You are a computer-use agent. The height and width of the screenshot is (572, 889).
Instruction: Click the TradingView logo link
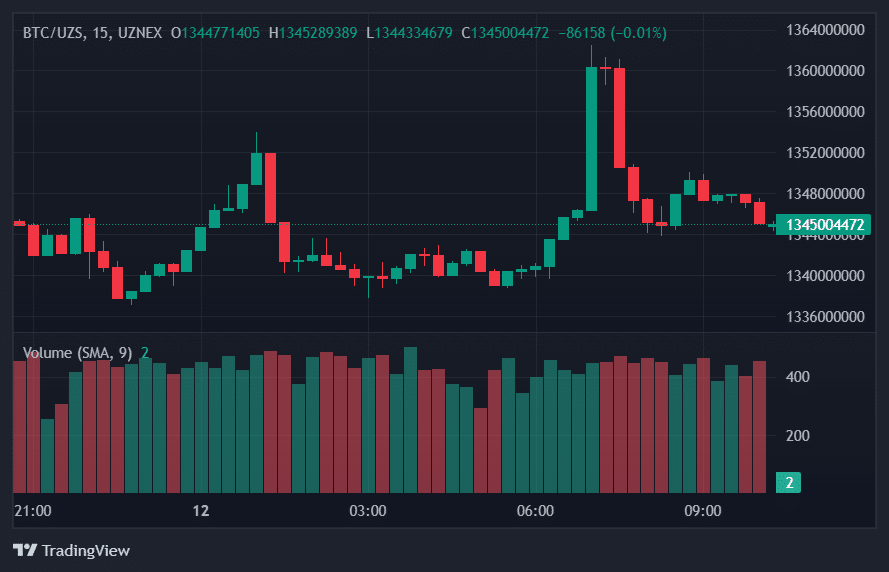tap(71, 550)
